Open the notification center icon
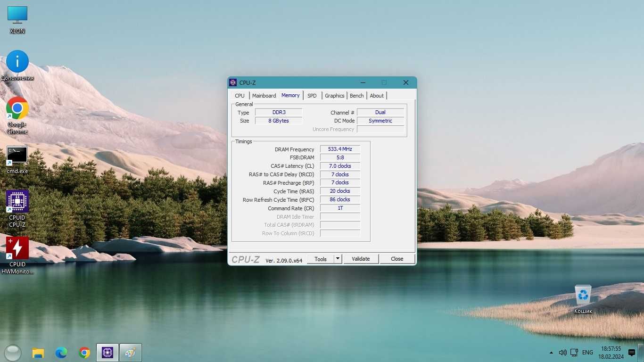The image size is (644, 362). point(632,353)
